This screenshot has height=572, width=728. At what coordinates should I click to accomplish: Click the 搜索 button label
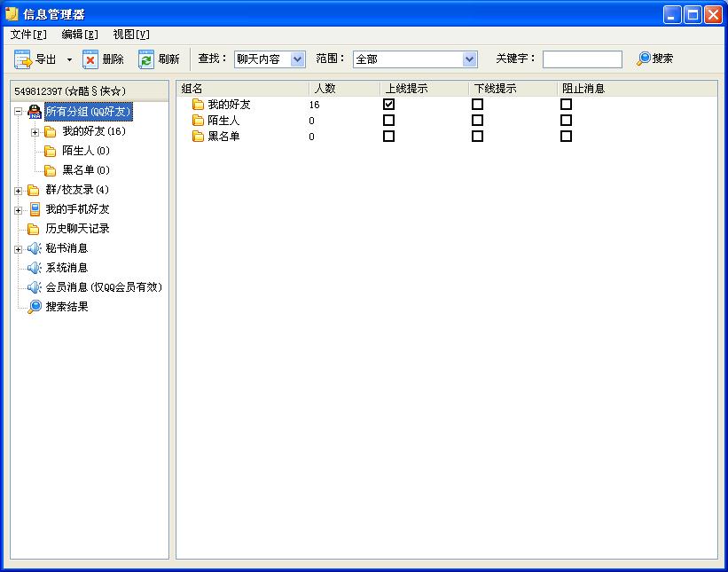click(x=662, y=59)
